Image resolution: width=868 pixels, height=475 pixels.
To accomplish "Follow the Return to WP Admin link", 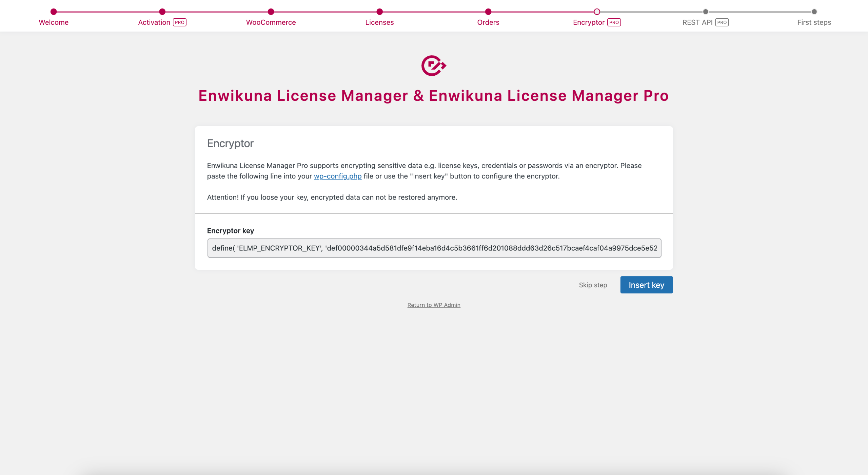I will click(434, 305).
